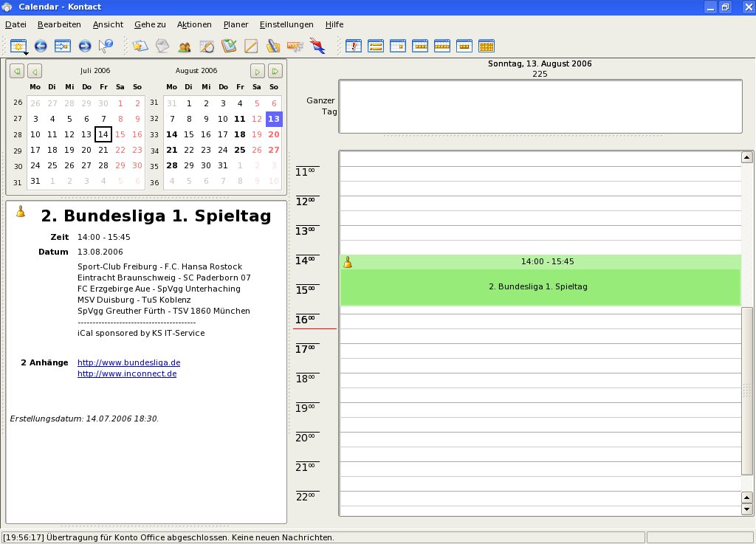Open the Gehe zu menu
756x544 pixels.
click(x=150, y=24)
